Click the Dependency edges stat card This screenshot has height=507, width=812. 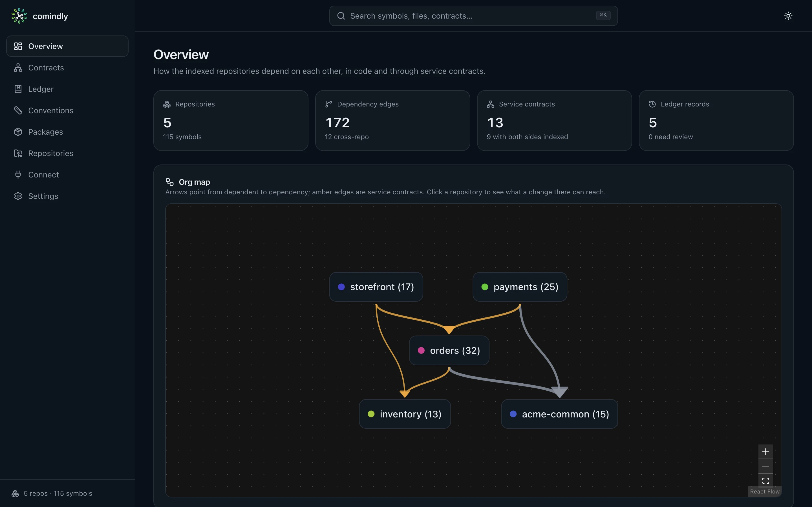pos(392,120)
